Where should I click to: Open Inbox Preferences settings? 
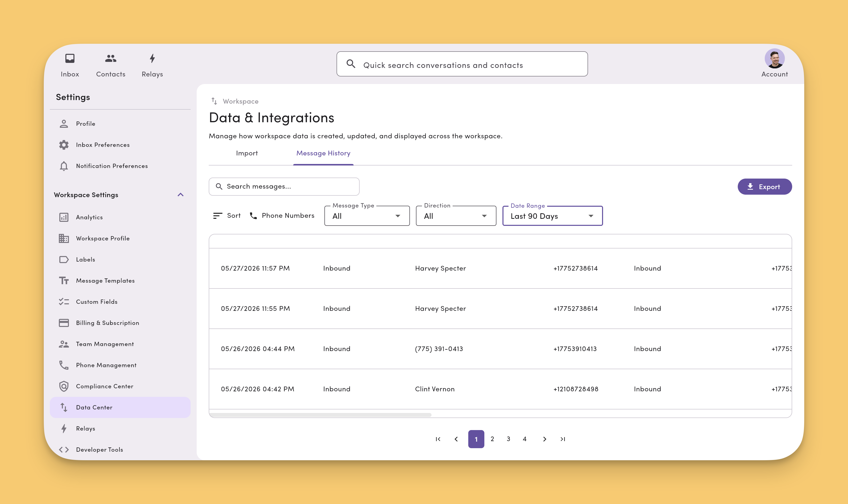(x=120, y=145)
